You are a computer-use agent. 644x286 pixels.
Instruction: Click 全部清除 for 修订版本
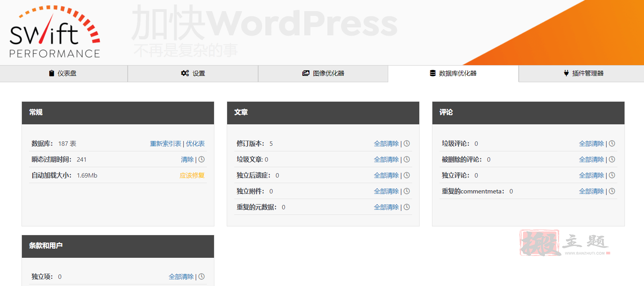tap(386, 143)
